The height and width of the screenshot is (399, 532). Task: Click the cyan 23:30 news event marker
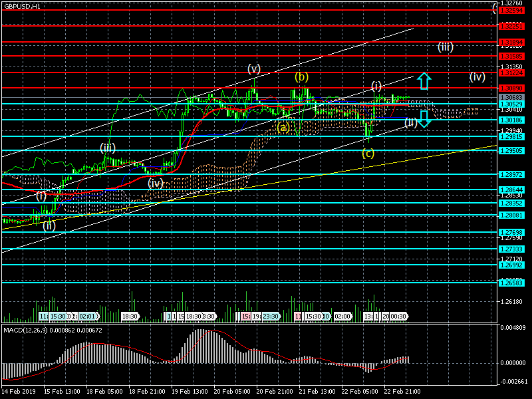tap(271, 317)
